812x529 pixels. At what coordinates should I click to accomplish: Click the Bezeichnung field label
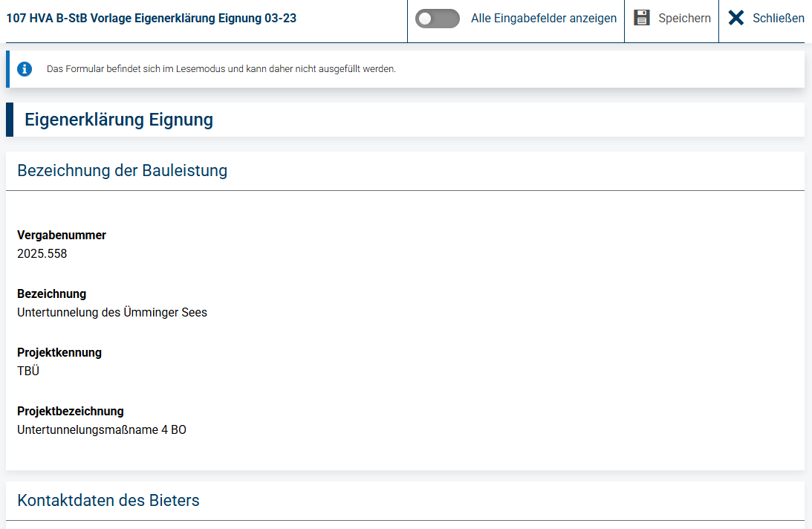[52, 293]
